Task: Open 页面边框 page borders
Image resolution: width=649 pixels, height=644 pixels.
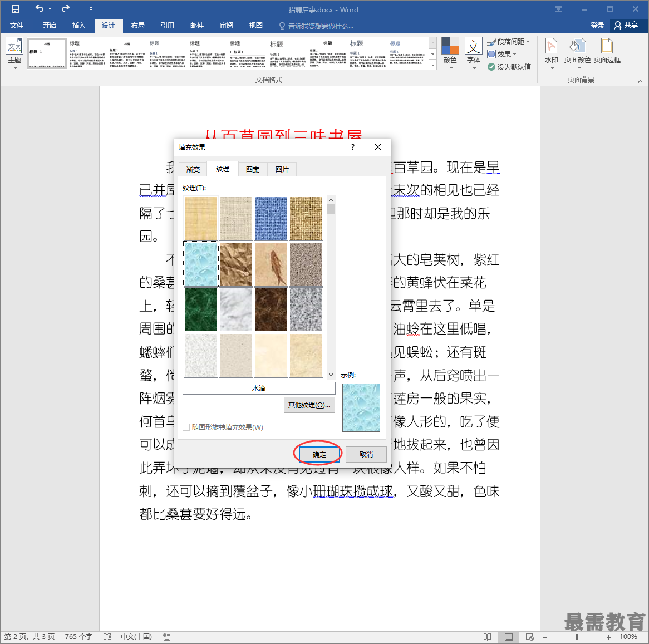Action: [607, 51]
